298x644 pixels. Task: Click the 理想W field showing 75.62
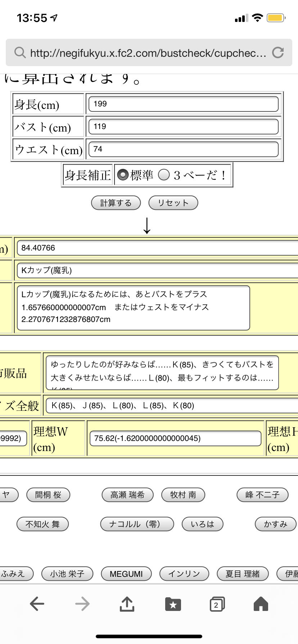[175, 438]
